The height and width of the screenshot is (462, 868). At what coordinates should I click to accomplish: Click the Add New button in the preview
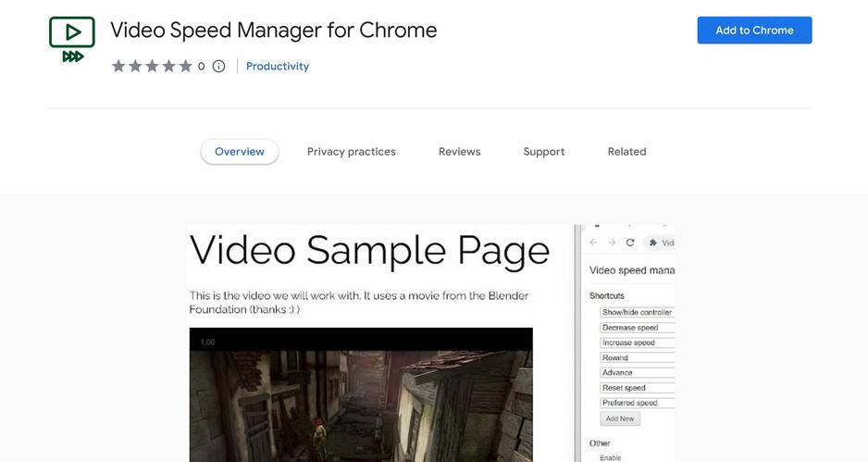(619, 418)
